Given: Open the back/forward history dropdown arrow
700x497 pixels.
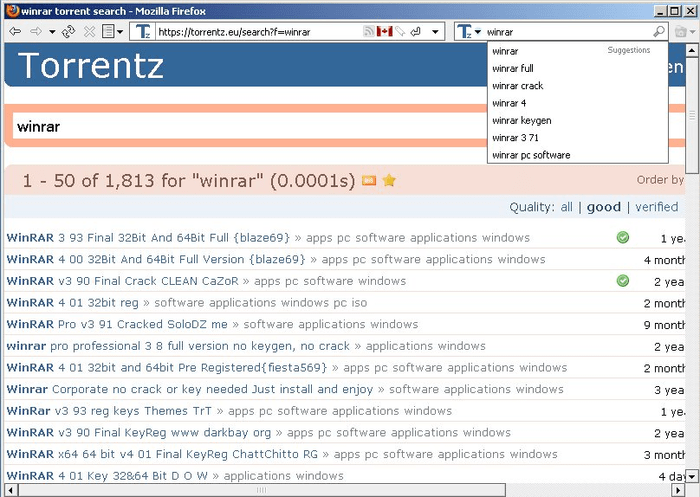Looking at the screenshot, I should [52, 32].
